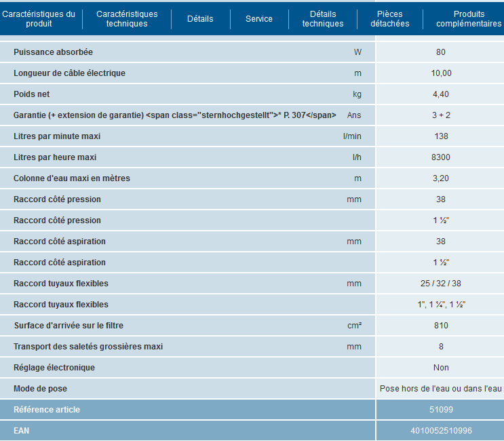This screenshot has height=441, width=504.
Task: Select cable length value 10,00
Action: (x=441, y=73)
